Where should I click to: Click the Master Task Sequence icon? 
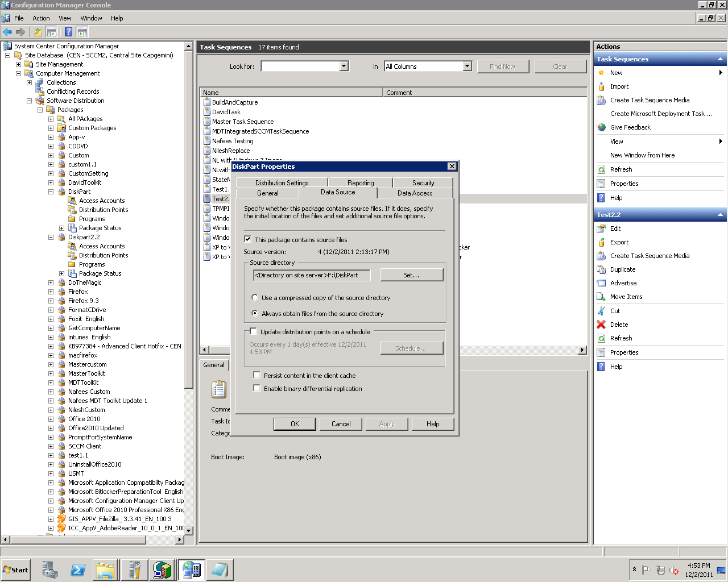207,122
